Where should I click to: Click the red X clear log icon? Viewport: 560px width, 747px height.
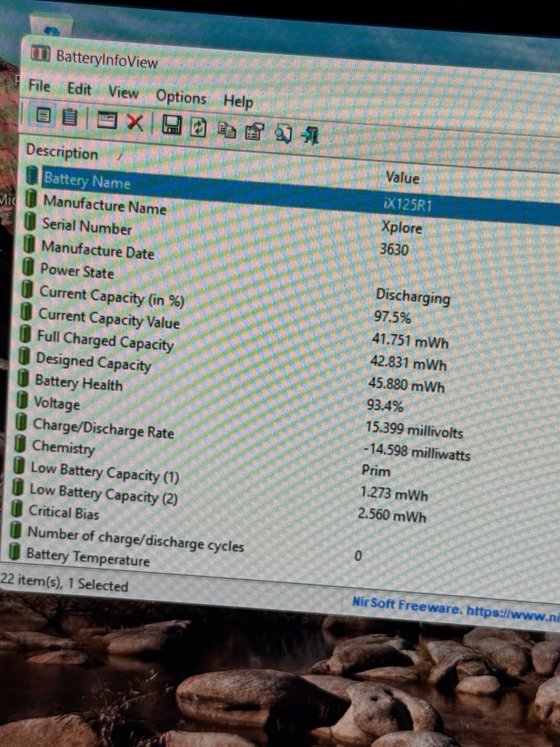(x=135, y=122)
